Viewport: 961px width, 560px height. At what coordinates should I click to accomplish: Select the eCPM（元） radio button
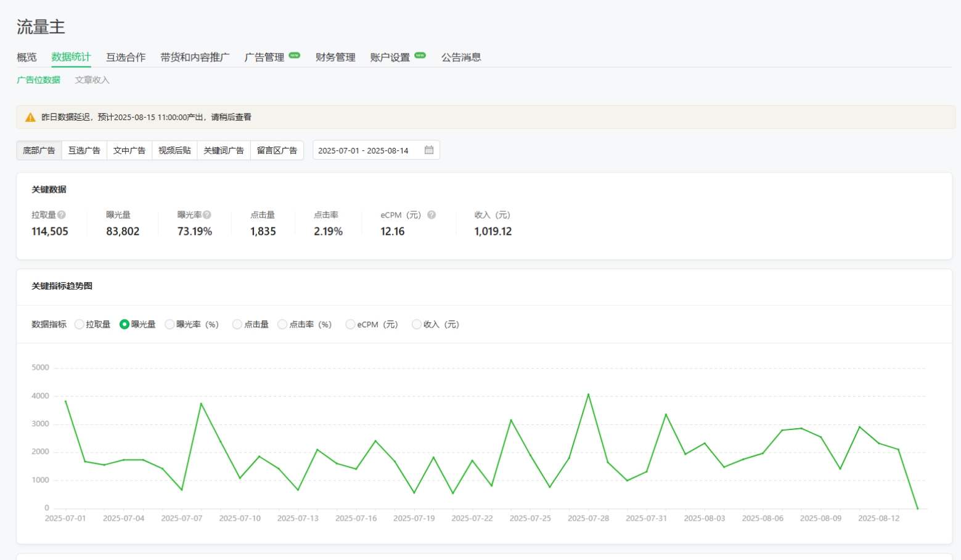point(350,325)
